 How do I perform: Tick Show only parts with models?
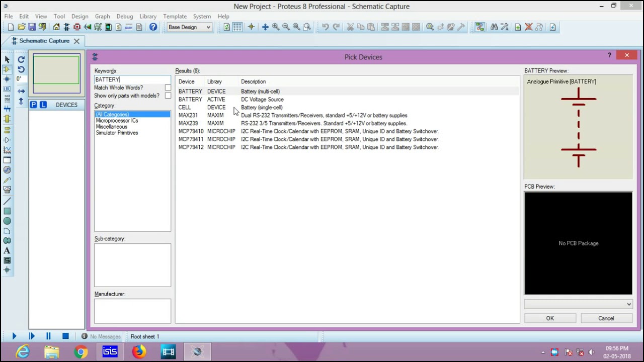(168, 96)
